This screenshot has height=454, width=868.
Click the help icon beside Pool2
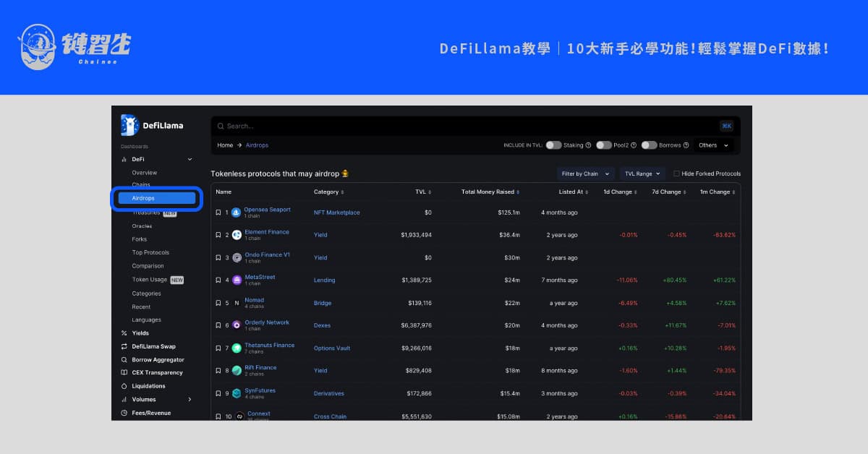634,145
